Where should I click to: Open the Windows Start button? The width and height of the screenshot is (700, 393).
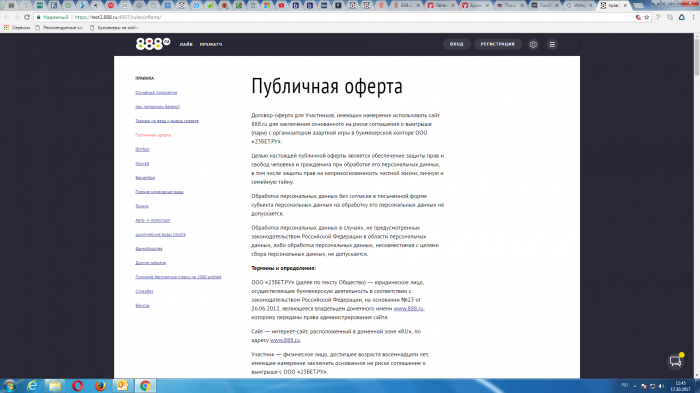pyautogui.click(x=9, y=385)
